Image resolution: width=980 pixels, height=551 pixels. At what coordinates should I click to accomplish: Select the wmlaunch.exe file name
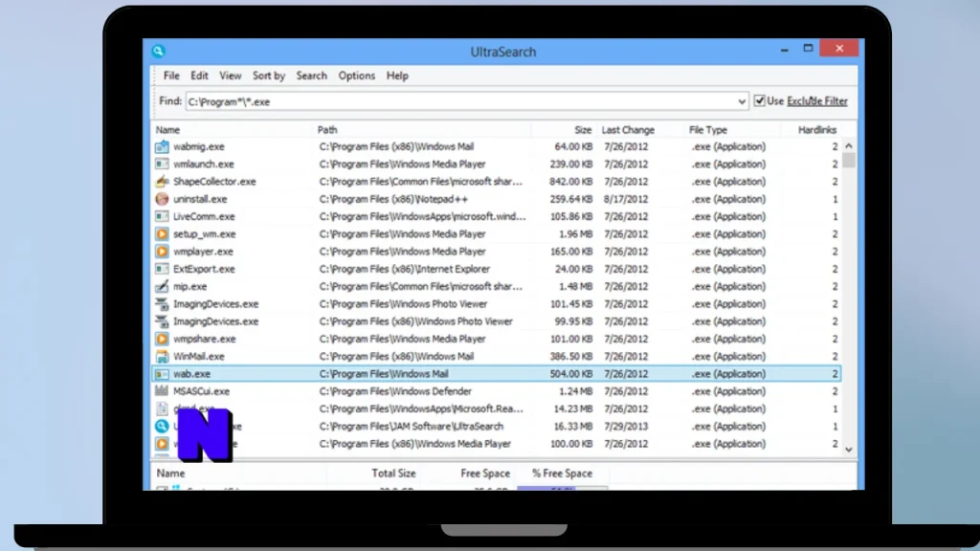pyautogui.click(x=204, y=165)
